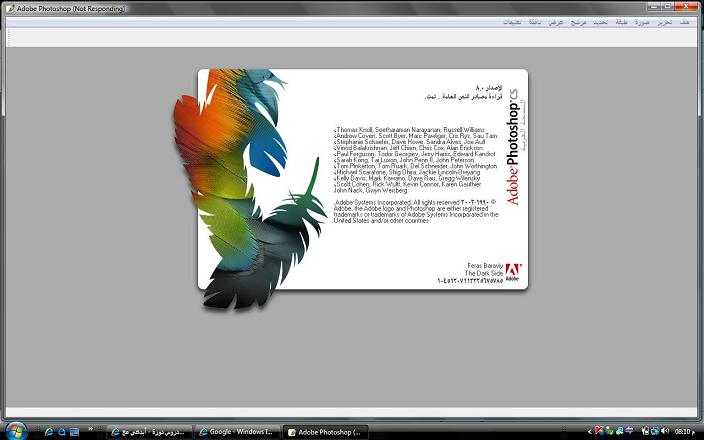Open the طبقة (Layer) menu

point(622,21)
